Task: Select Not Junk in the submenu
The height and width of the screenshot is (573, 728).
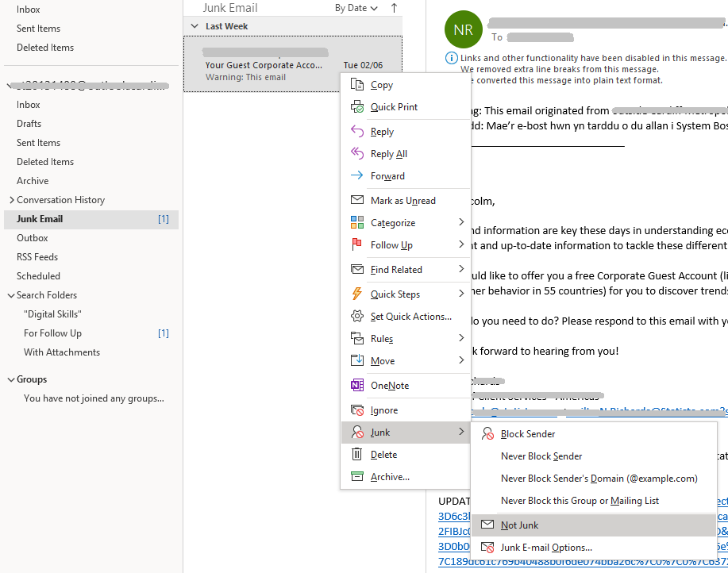Action: [x=593, y=525]
